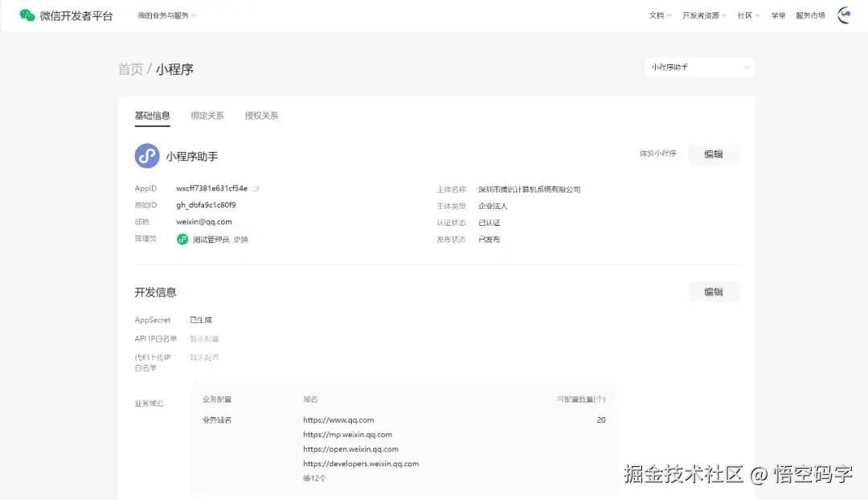Open the user avatar in top right
Viewport: 868px width, 500px height.
(845, 15)
